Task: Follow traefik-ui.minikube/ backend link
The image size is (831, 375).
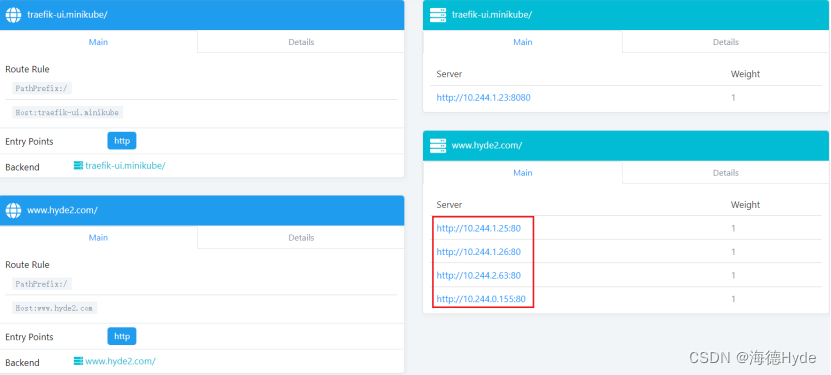Action: 125,166
